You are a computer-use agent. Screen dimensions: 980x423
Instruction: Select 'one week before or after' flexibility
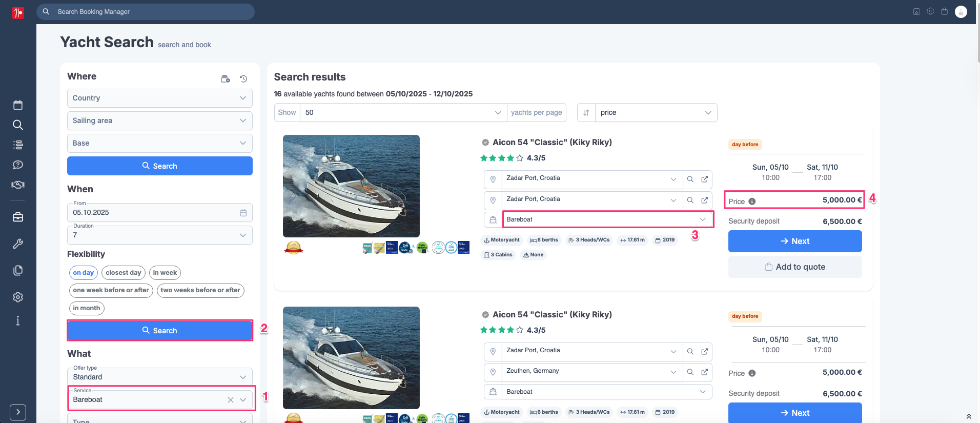pos(111,290)
